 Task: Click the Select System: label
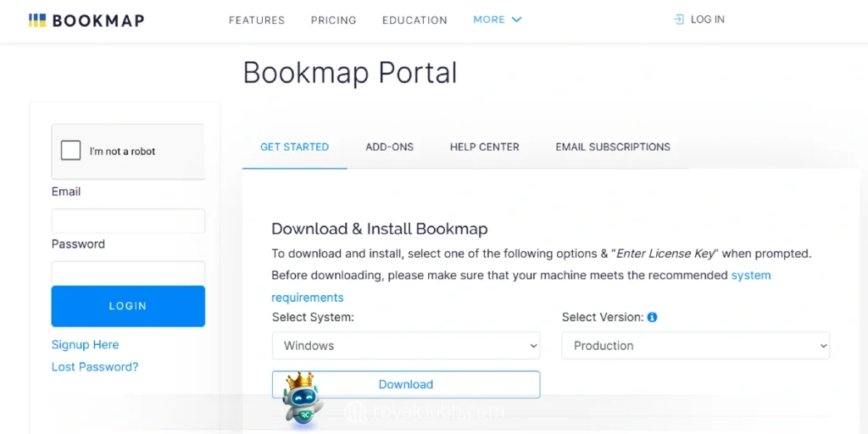(313, 318)
